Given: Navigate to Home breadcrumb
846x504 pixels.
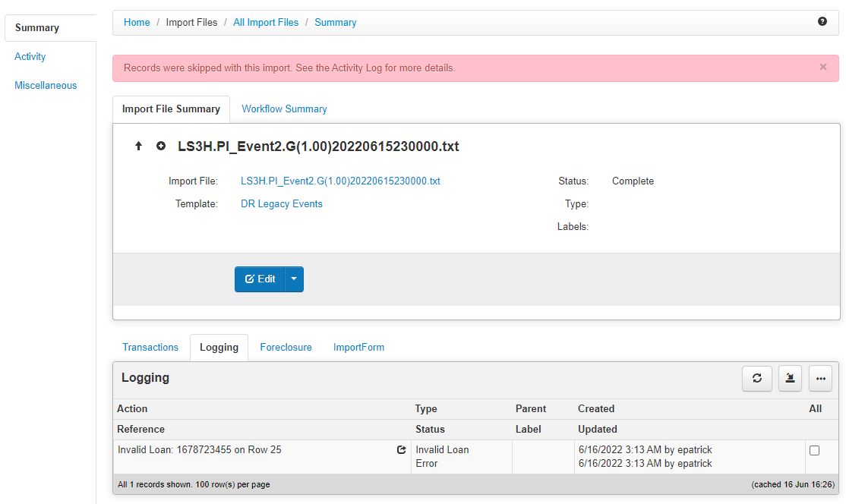Looking at the screenshot, I should pos(137,22).
